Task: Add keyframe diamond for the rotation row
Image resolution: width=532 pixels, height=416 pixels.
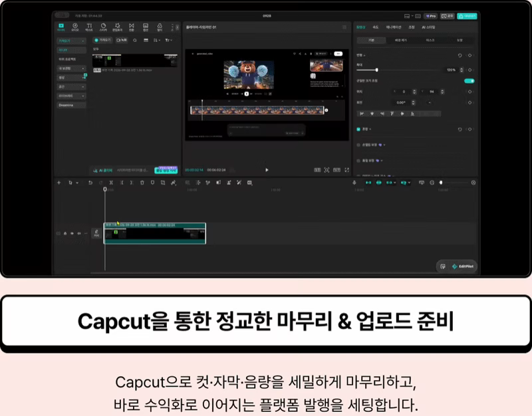Action: [x=469, y=102]
